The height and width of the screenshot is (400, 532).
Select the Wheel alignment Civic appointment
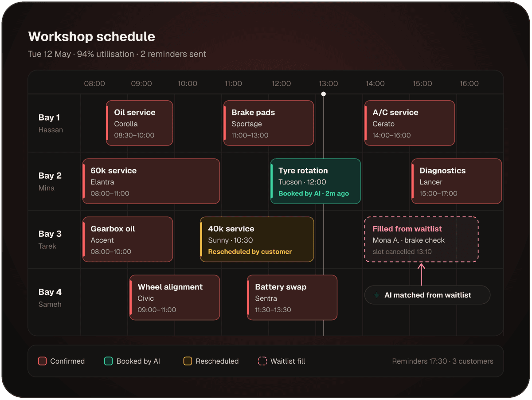click(x=174, y=297)
